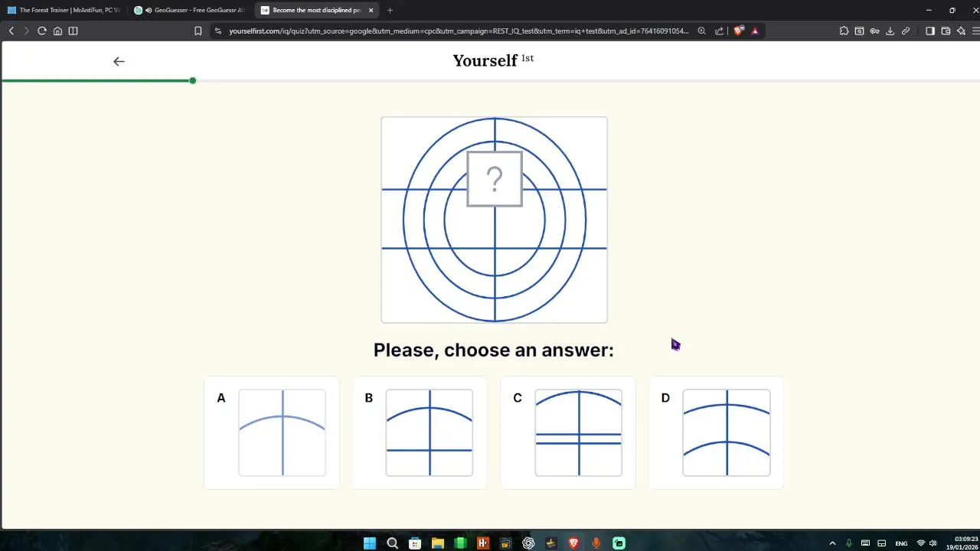This screenshot has width=980, height=551.
Task: Click the screenshot search toolbar icon
Action: tap(859, 31)
